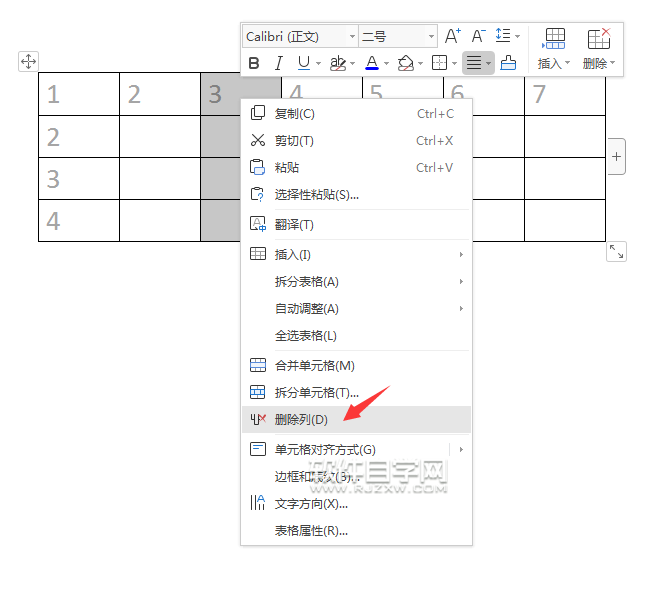Viewport: 645px width, 590px height.
Task: Decrease font size with A- icon
Action: [x=478, y=36]
